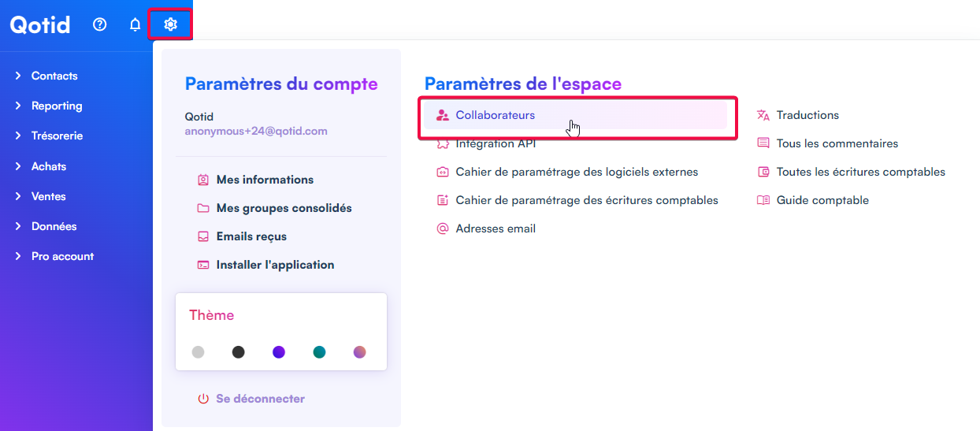Select the teal theme swatch
The width and height of the screenshot is (980, 431).
(x=319, y=352)
